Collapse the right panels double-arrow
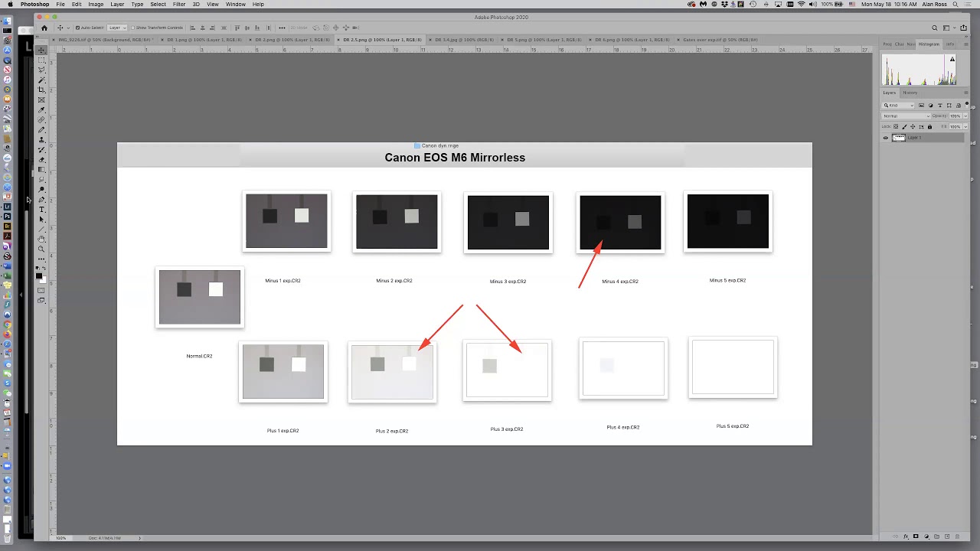The image size is (980, 551). click(966, 36)
